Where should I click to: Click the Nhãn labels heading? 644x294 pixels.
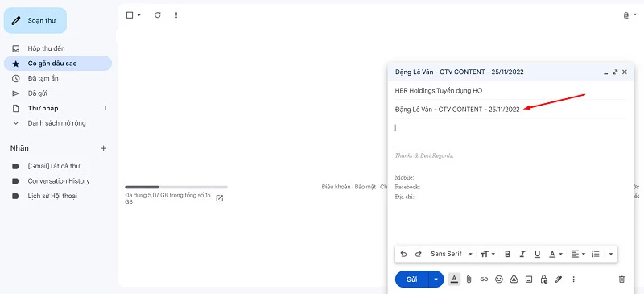point(19,148)
